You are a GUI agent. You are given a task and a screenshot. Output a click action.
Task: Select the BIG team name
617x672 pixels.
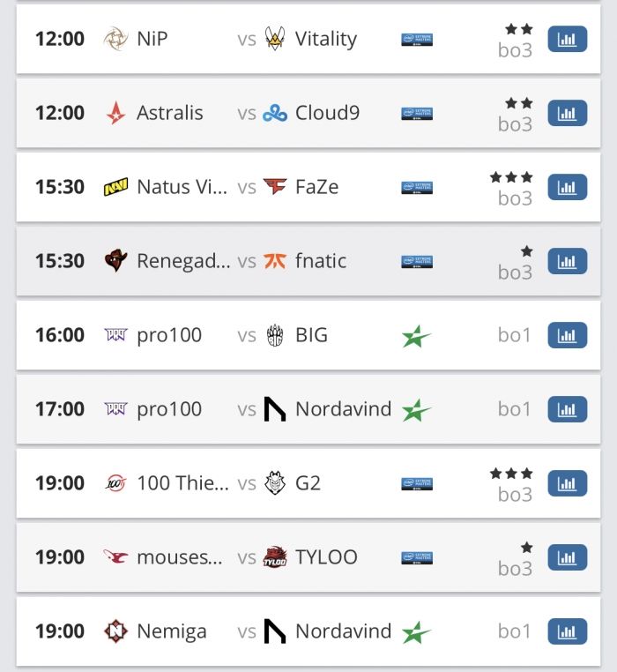coord(311,335)
